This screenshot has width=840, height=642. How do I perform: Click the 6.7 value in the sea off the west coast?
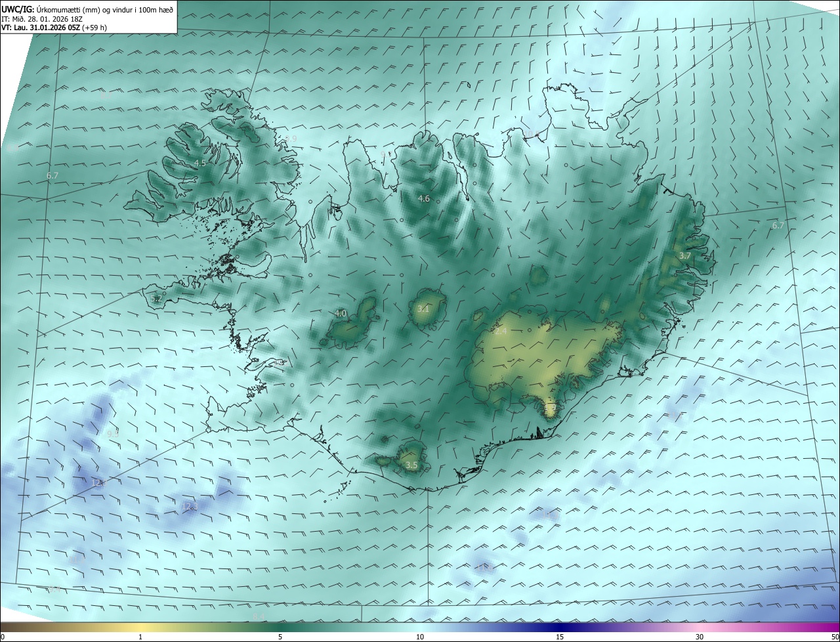tap(53, 175)
